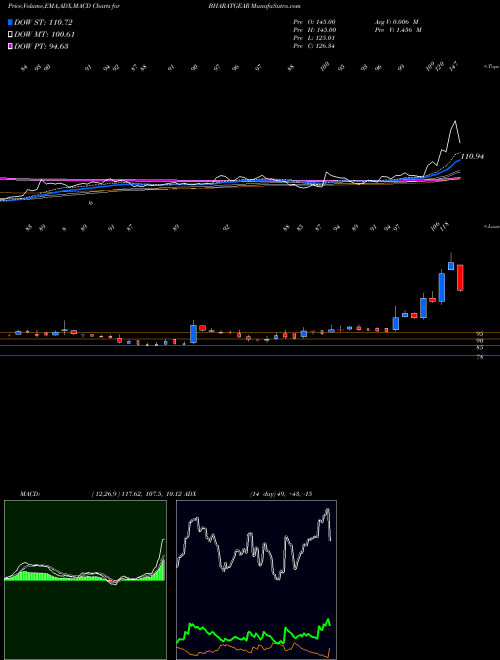Click the ADX '(14 day) 49, +48, -15' values
This screenshot has height=660, width=500.
(280, 493)
